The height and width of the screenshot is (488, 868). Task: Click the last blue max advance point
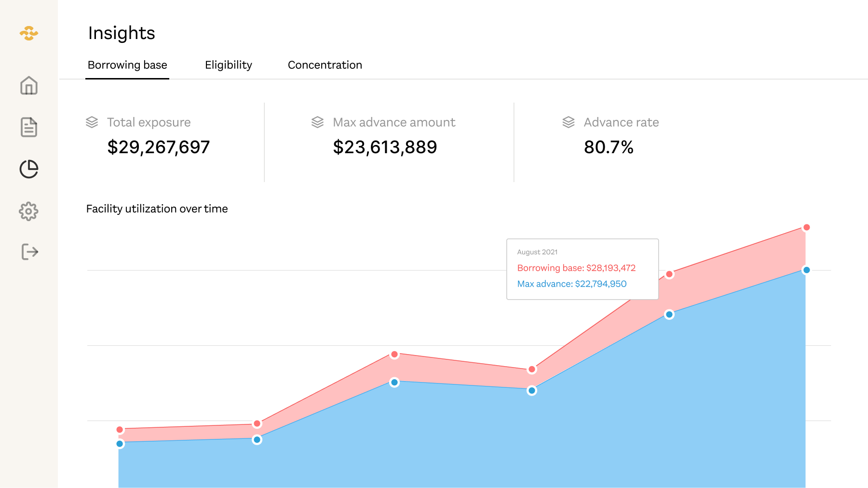(x=806, y=270)
